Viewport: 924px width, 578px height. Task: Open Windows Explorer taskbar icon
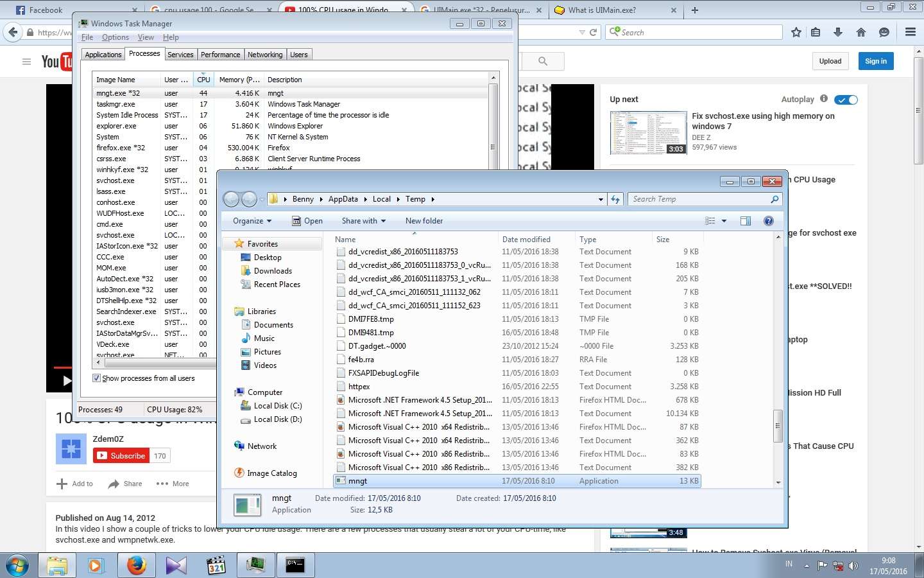click(x=57, y=566)
